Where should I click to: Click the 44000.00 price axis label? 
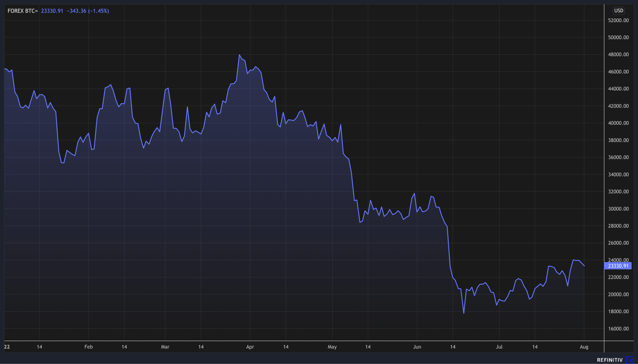tap(618, 89)
